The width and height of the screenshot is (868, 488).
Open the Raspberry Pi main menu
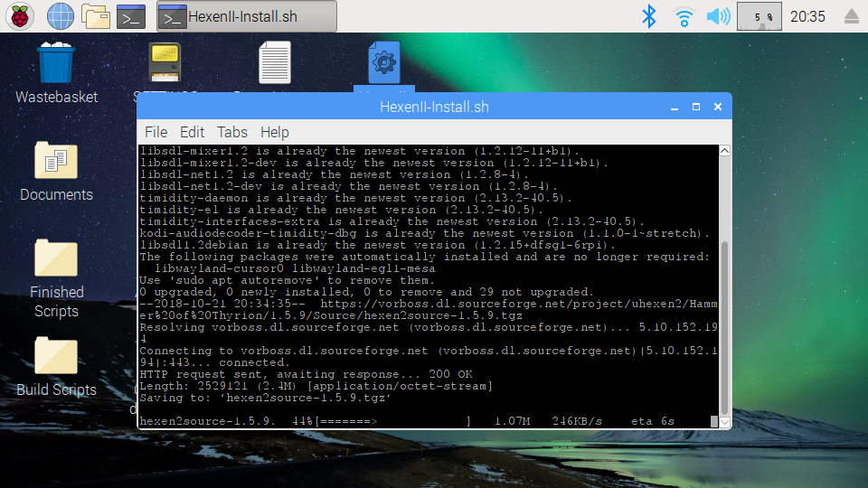coord(20,16)
